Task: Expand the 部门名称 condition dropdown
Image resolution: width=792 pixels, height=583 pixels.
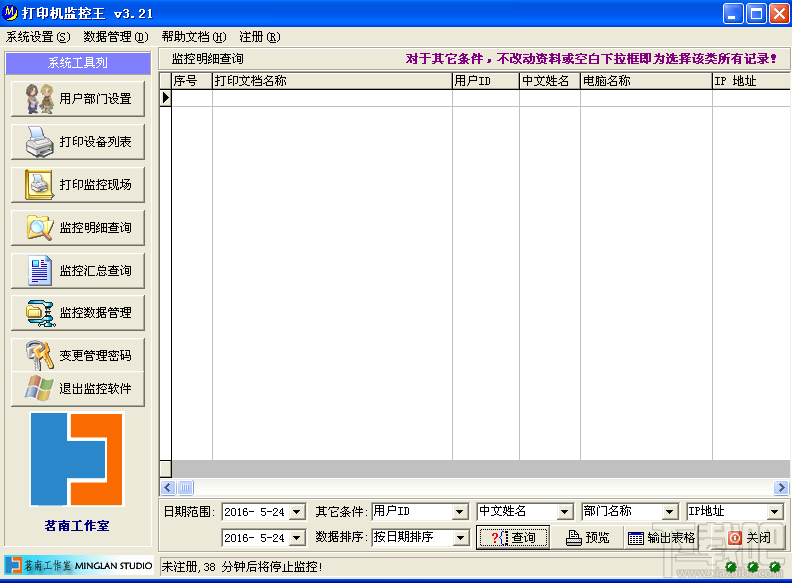Action: pyautogui.click(x=669, y=512)
